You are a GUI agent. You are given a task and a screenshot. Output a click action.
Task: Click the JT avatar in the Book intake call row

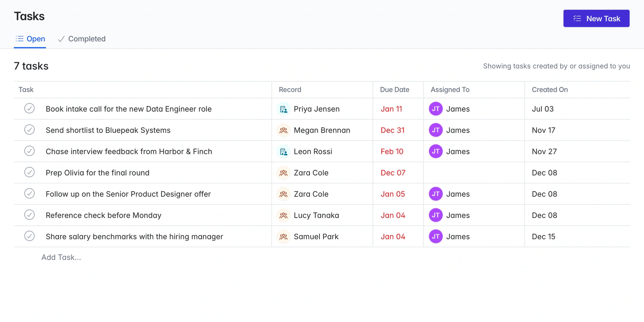pos(436,109)
